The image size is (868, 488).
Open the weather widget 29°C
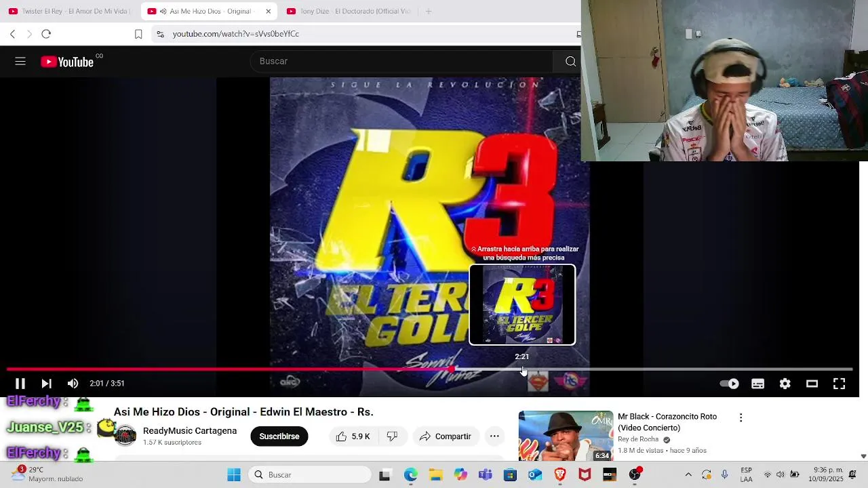tap(47, 474)
